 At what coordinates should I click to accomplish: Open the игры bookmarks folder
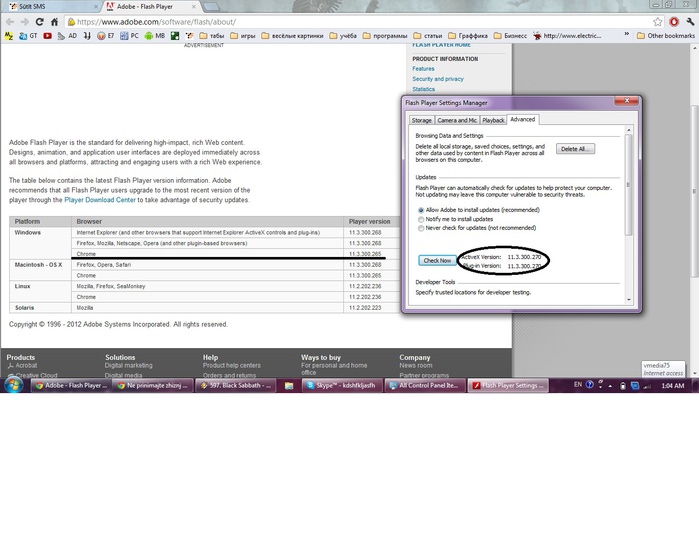pyautogui.click(x=243, y=36)
